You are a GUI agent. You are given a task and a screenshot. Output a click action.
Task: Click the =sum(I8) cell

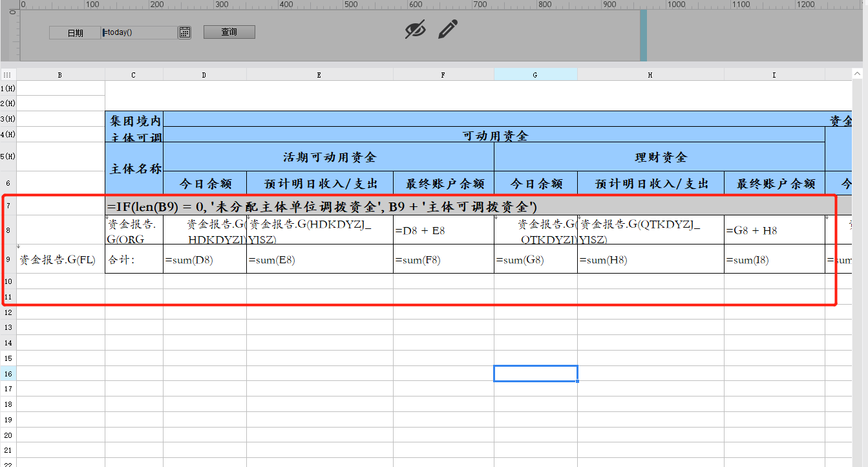(x=774, y=259)
